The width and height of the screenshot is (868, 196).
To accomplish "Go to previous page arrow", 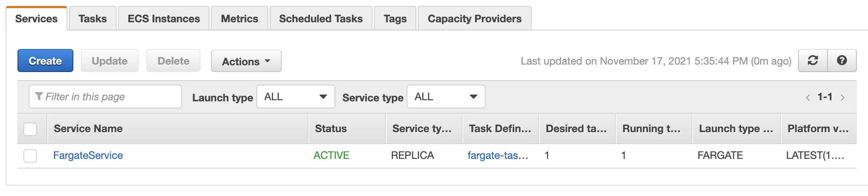I will pyautogui.click(x=808, y=98).
